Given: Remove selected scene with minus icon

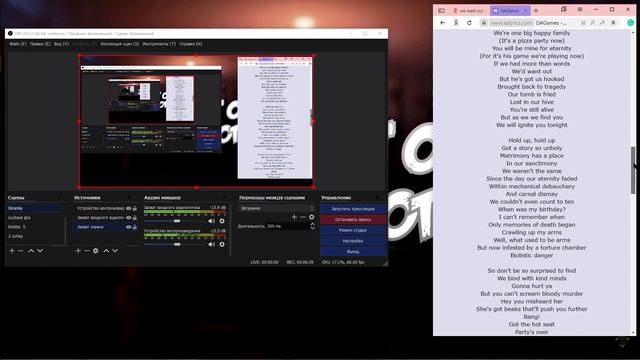Looking at the screenshot, I should click(x=21, y=251).
